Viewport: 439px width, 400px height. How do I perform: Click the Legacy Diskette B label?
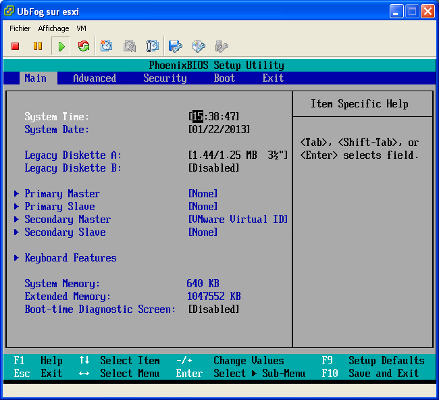tap(73, 168)
